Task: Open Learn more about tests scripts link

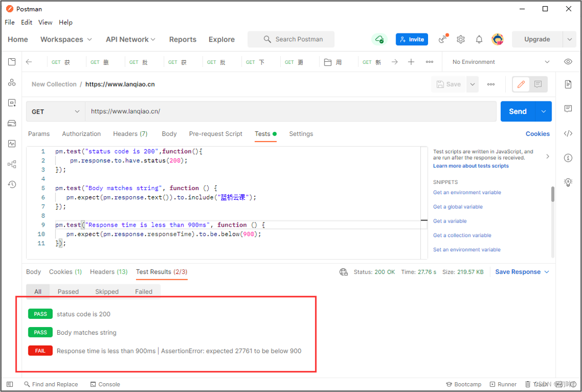Action: (471, 166)
